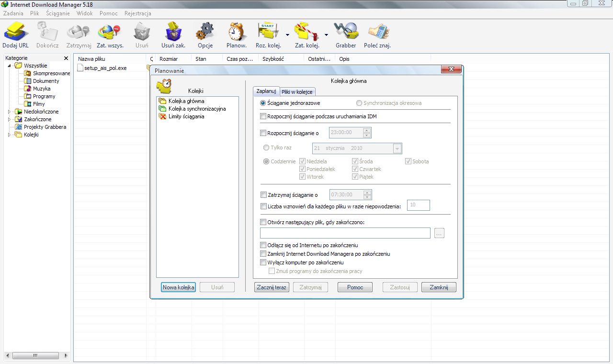Switch to Zaplanuj tab
The height and width of the screenshot is (364, 613).
(266, 91)
